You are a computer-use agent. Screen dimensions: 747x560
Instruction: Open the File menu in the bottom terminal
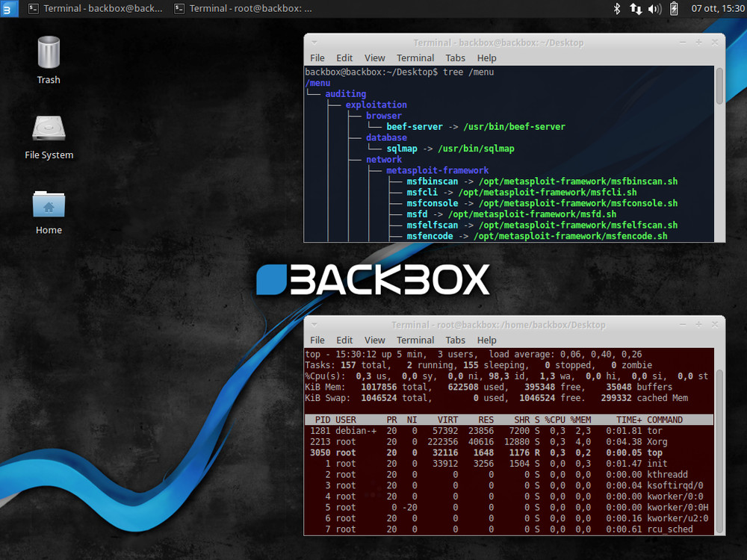pos(317,340)
